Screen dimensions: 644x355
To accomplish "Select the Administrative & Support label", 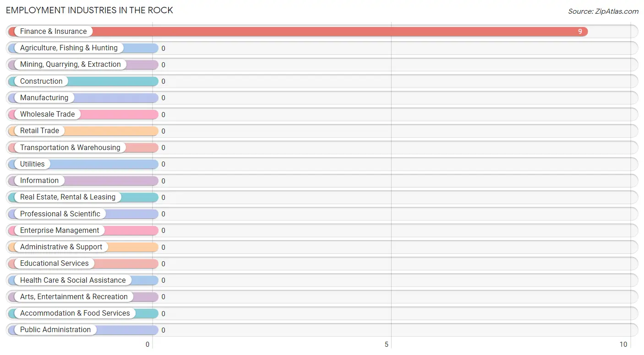I will [x=61, y=247].
